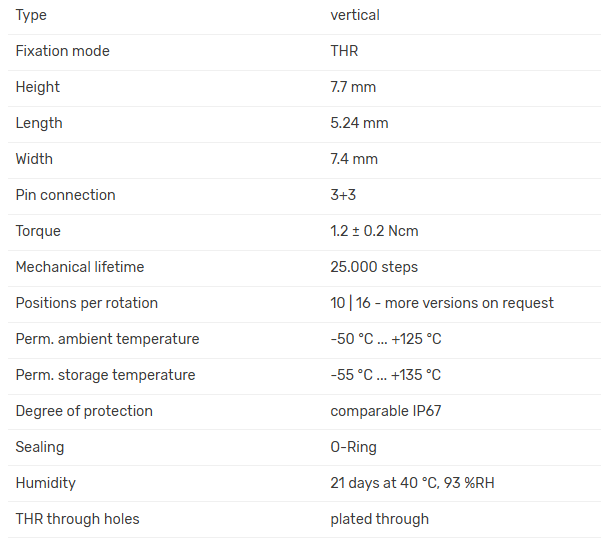The image size is (601, 540).
Task: Click the "Positions per rotation" label
Action: [x=87, y=303]
